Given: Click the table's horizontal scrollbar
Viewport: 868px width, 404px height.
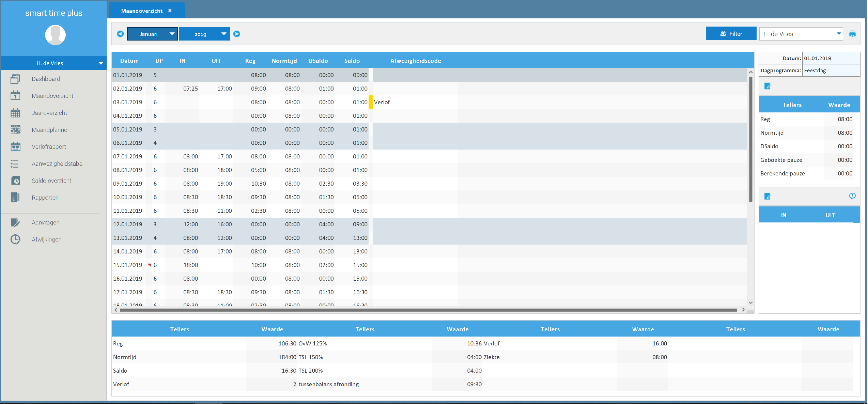Looking at the screenshot, I should (428, 310).
